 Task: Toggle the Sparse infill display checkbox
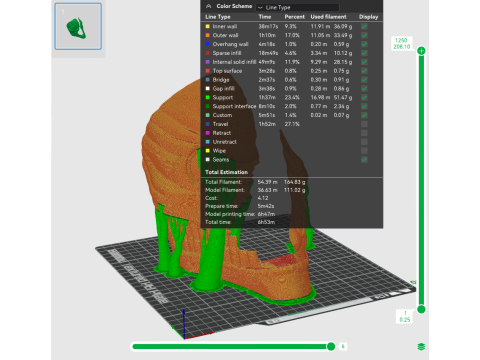pyautogui.click(x=364, y=53)
